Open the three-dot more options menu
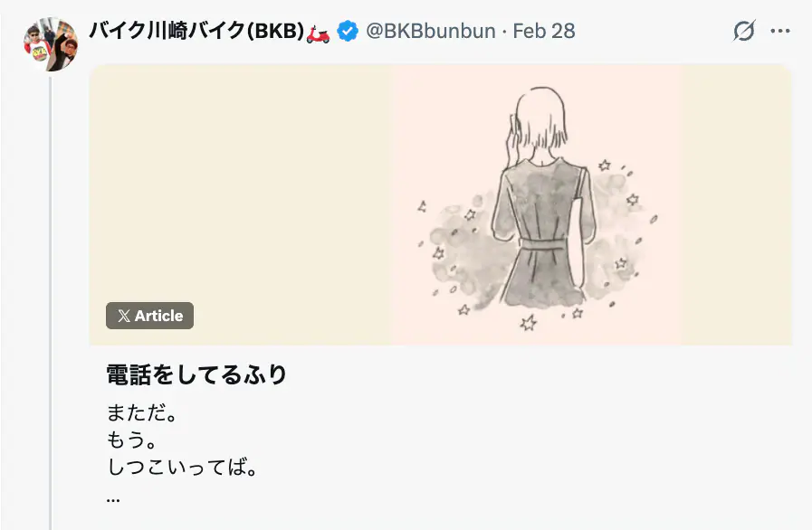 (780, 31)
